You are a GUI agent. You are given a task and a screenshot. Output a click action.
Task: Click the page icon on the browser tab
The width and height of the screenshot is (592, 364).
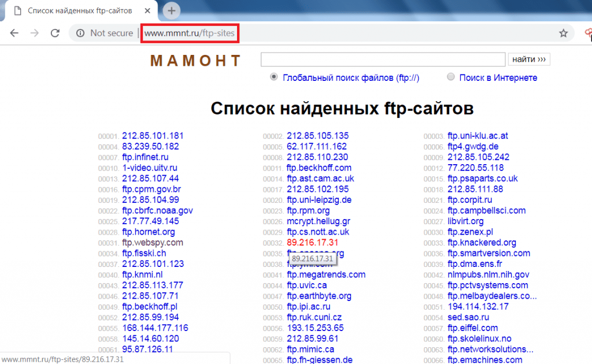[16, 10]
